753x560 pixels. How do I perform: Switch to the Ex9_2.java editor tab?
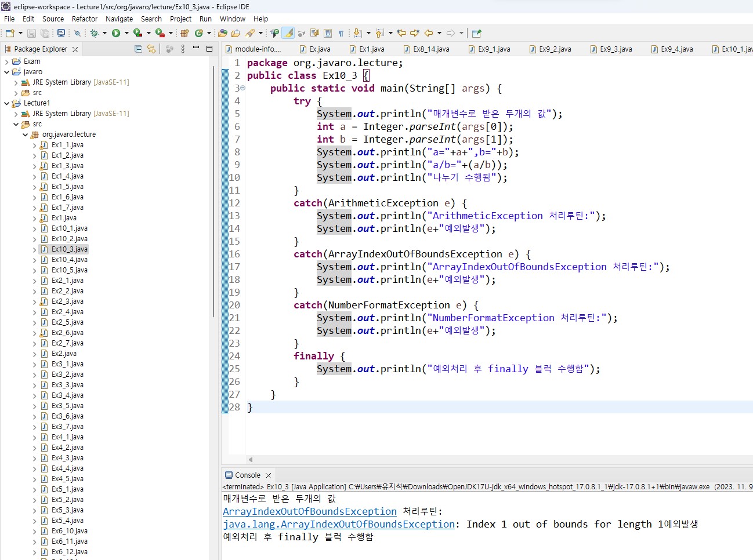coord(555,49)
